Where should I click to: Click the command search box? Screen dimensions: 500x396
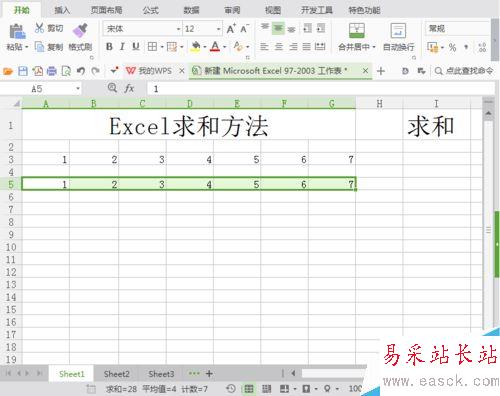(464, 71)
